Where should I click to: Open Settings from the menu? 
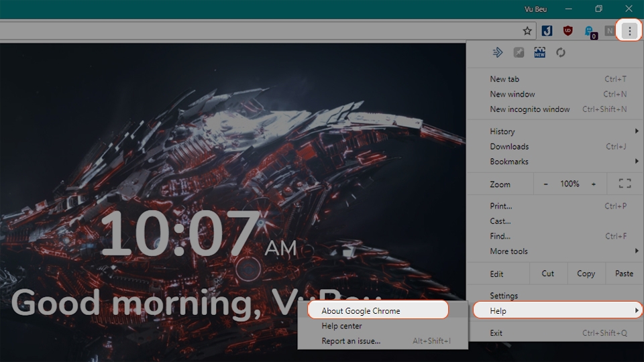coord(555,296)
